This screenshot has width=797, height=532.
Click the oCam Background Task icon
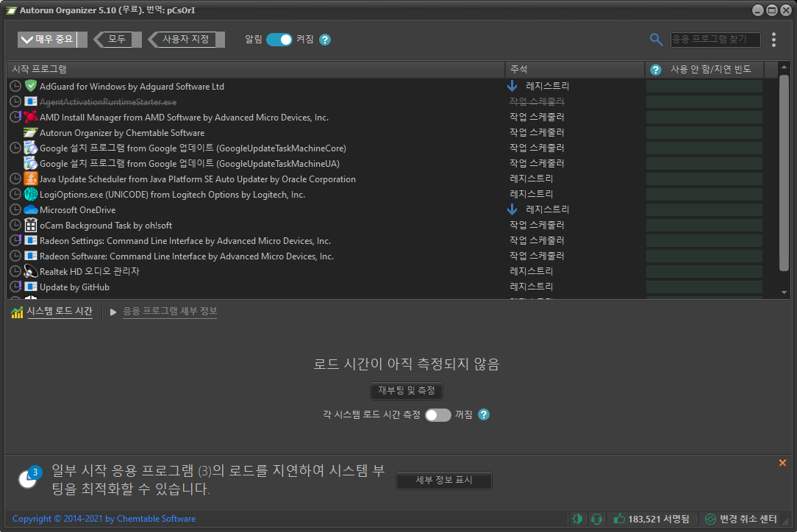point(31,225)
